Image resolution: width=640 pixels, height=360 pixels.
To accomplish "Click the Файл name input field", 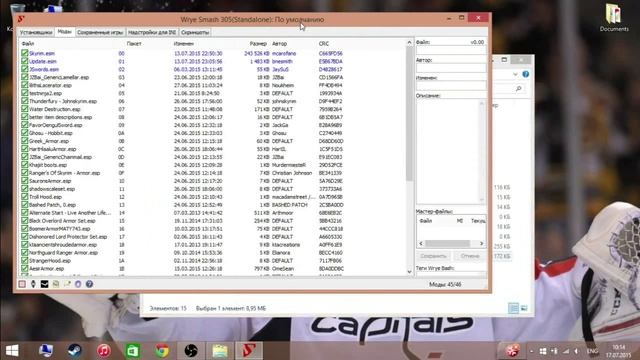I will point(451,50).
